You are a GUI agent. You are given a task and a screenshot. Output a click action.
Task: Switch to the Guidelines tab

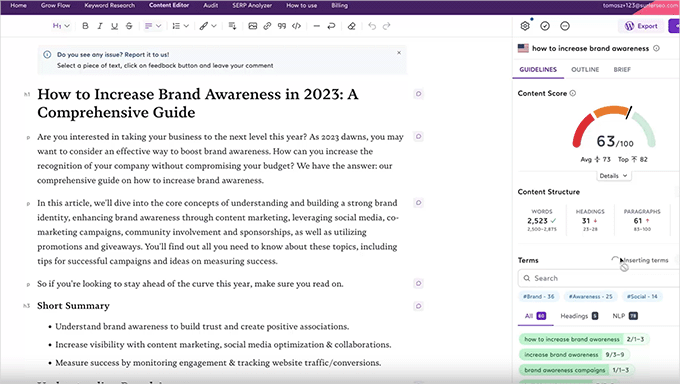point(538,69)
